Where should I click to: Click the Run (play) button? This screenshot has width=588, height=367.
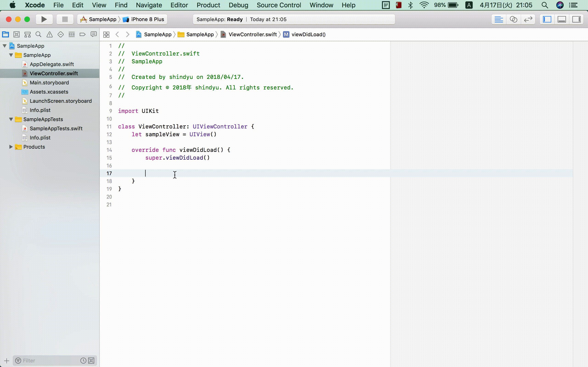tap(44, 19)
